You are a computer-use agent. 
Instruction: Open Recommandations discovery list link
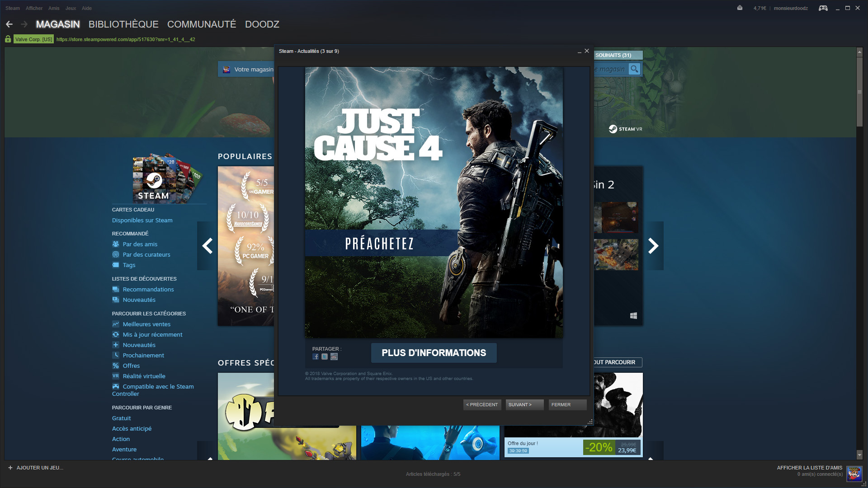pyautogui.click(x=148, y=289)
